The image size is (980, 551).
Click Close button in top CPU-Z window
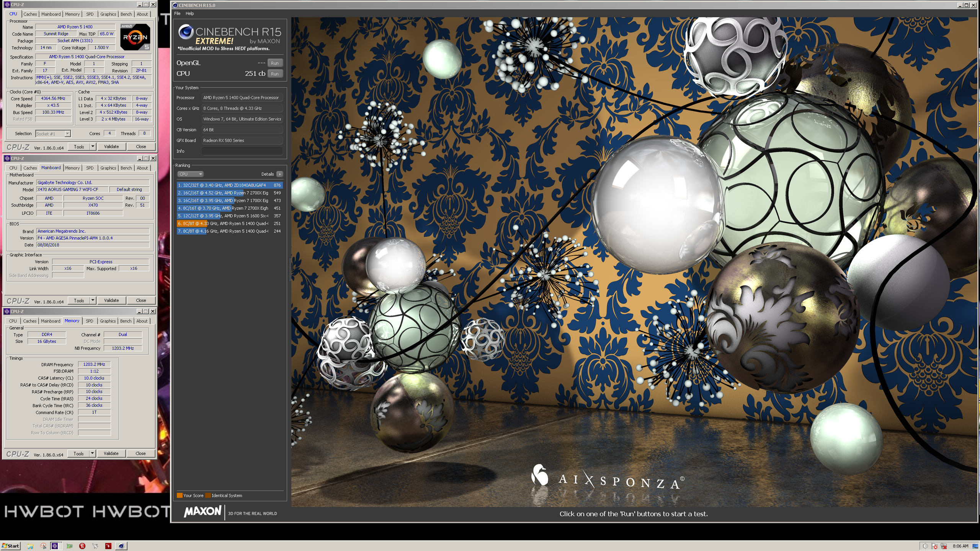coord(141,147)
